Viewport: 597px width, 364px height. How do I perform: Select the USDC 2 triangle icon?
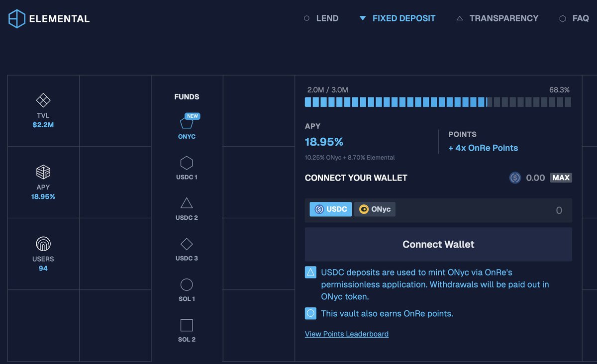click(x=187, y=203)
